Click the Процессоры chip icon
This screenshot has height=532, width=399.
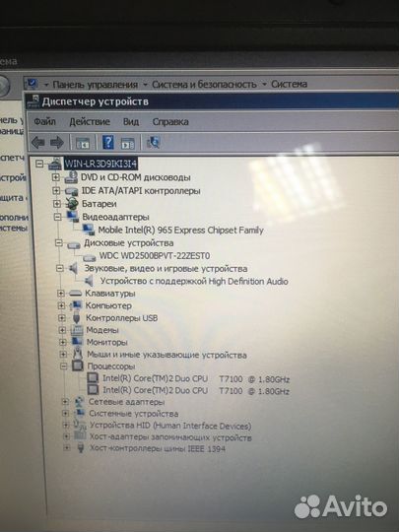[78, 366]
